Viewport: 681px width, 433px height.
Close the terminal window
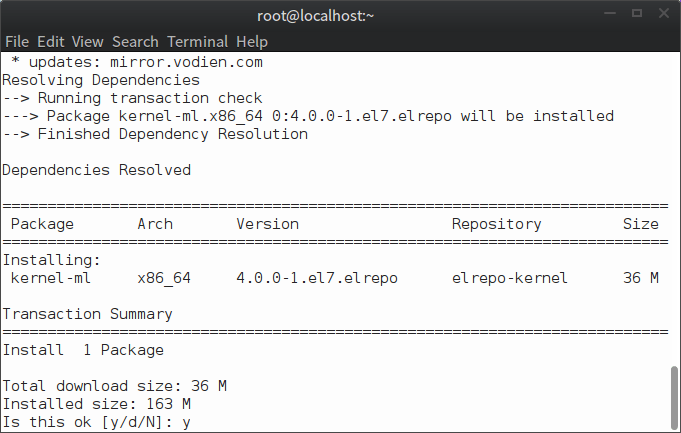[x=662, y=15]
